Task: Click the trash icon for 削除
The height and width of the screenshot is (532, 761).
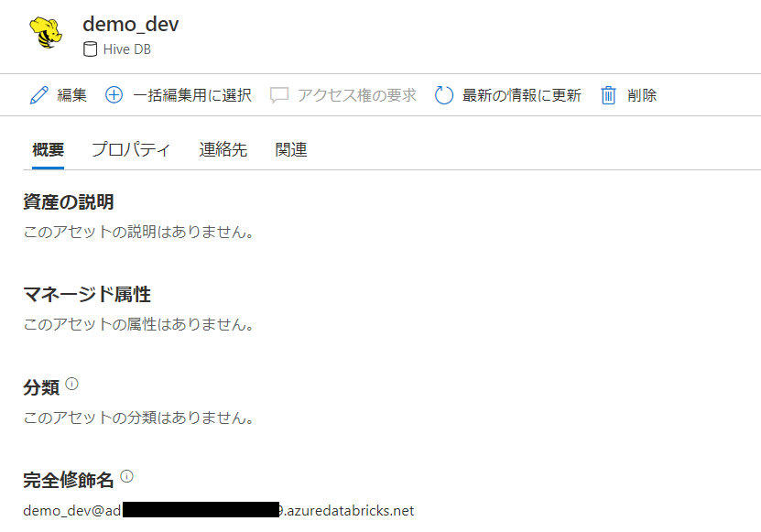Action: (x=608, y=94)
